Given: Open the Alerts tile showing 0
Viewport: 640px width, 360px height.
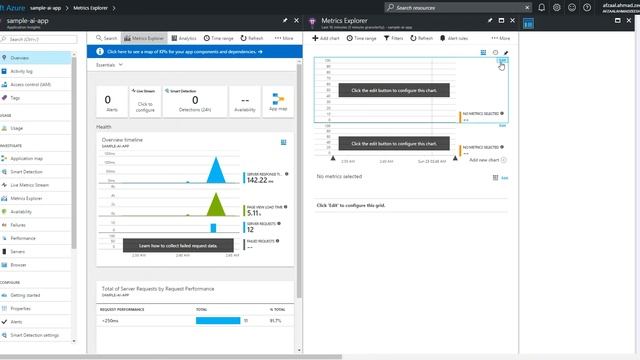Looking at the screenshot, I should coord(111,102).
